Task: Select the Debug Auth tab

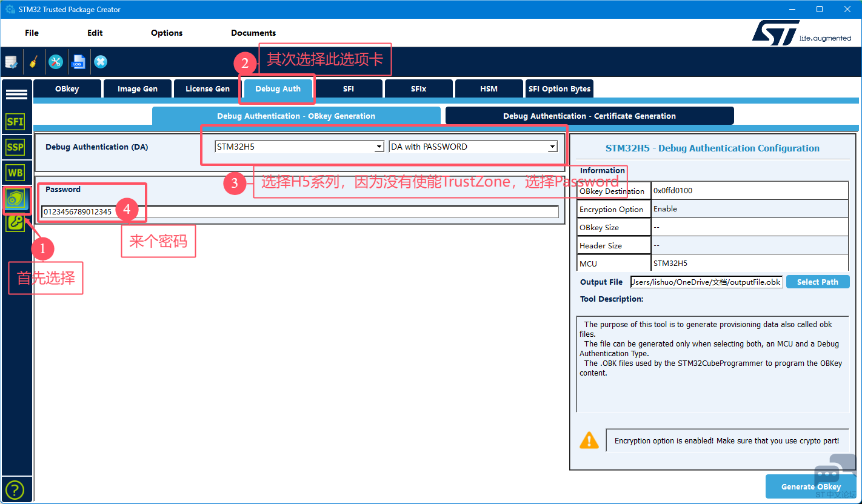Action: click(278, 88)
